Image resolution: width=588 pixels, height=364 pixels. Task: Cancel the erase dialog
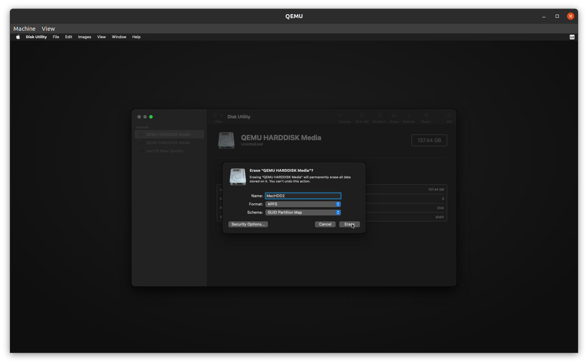[x=325, y=224]
